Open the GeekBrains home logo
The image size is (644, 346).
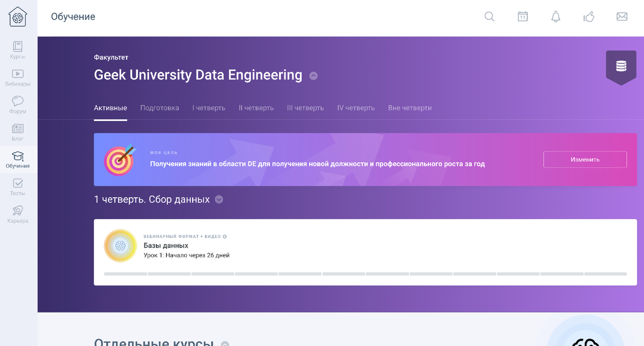pyautogui.click(x=18, y=17)
